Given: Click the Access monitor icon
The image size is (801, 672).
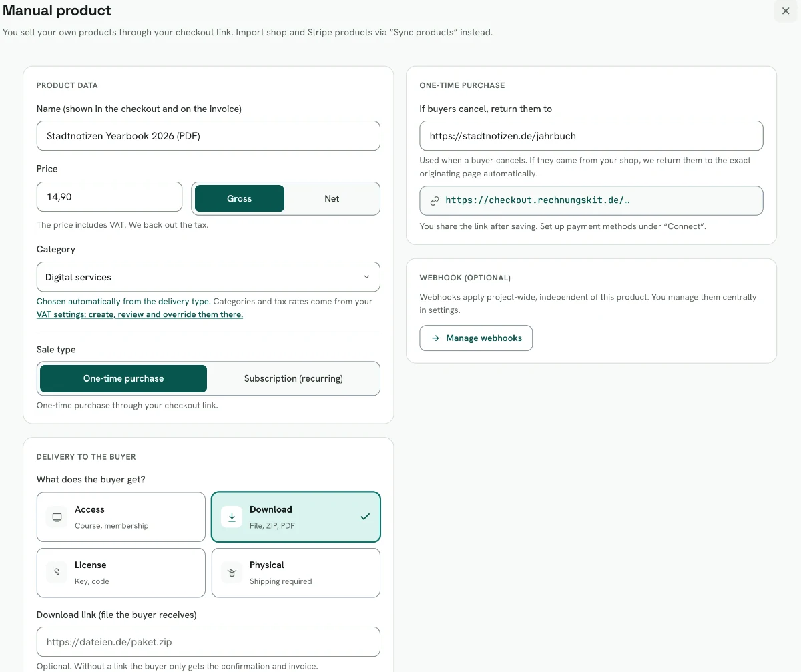Looking at the screenshot, I should click(x=57, y=517).
